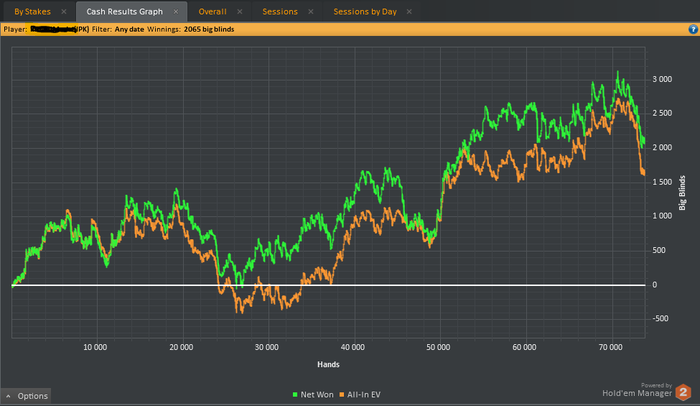Image resolution: width=700 pixels, height=406 pixels.
Task: Click the 2 500 big blinds axis label
Action: coord(662,113)
